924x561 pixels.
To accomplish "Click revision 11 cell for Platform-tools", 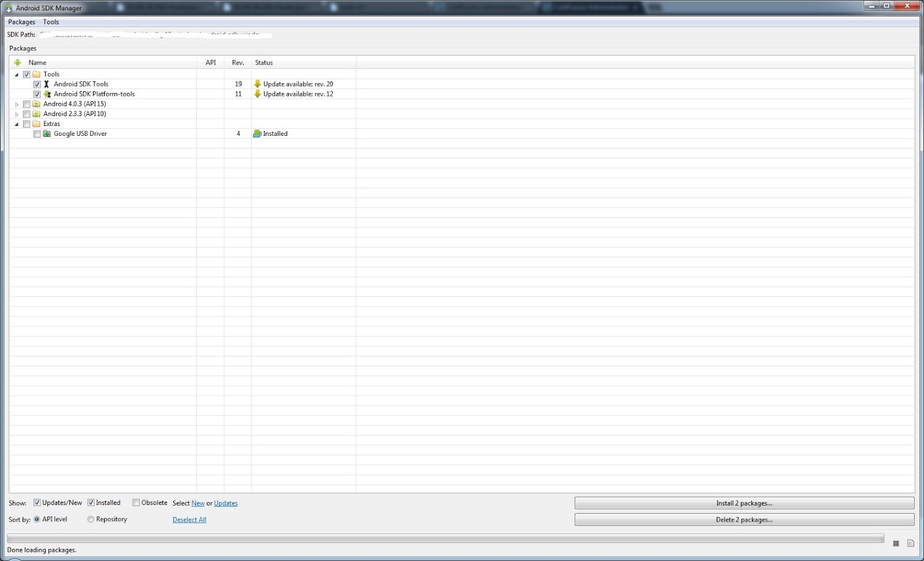I will click(238, 94).
